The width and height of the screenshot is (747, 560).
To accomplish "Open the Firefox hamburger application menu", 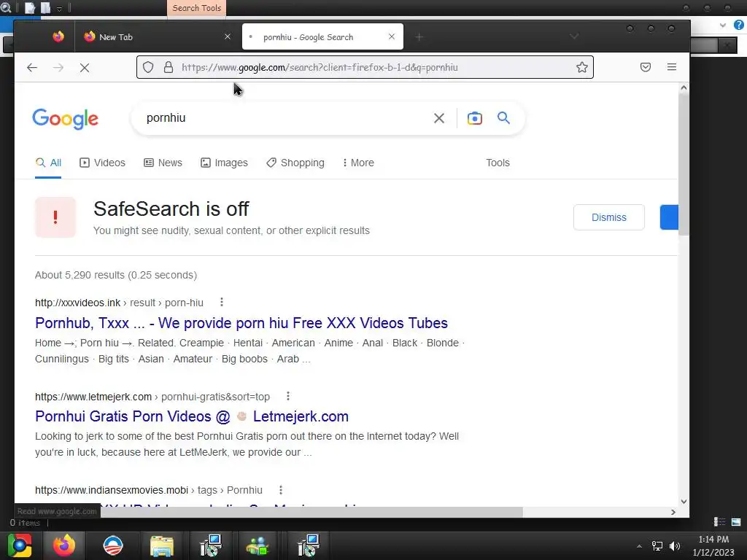I will (x=672, y=67).
